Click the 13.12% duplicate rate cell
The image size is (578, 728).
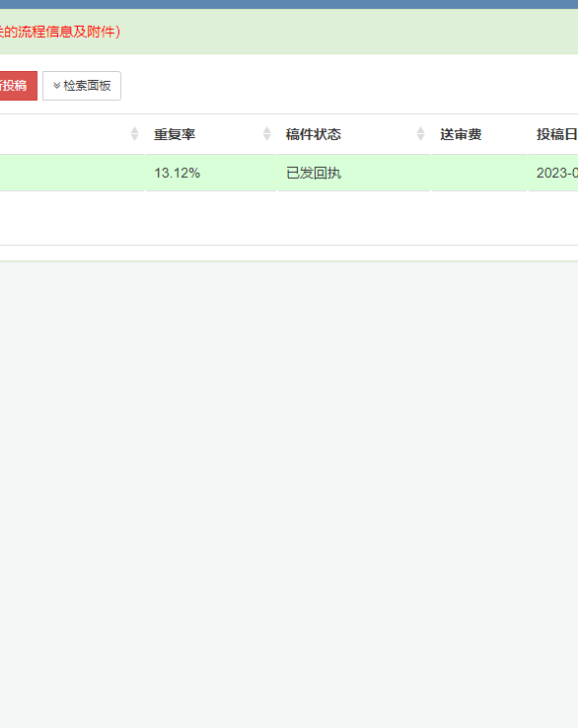pyautogui.click(x=177, y=173)
